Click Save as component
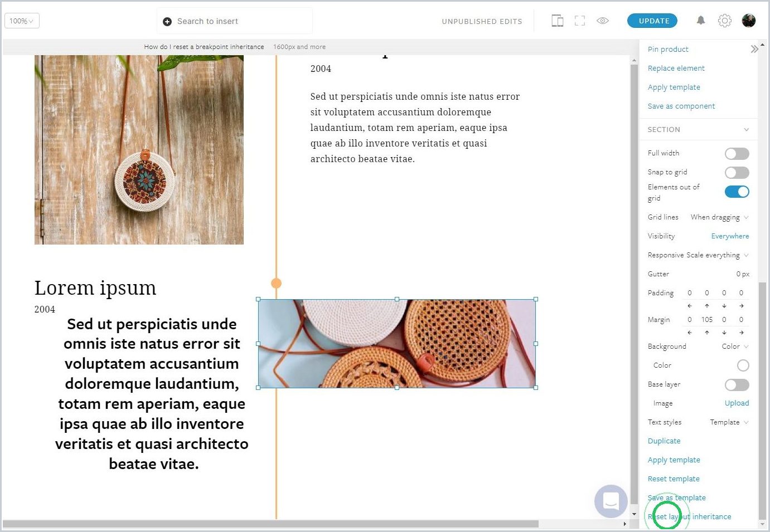This screenshot has height=532, width=770. [x=681, y=106]
